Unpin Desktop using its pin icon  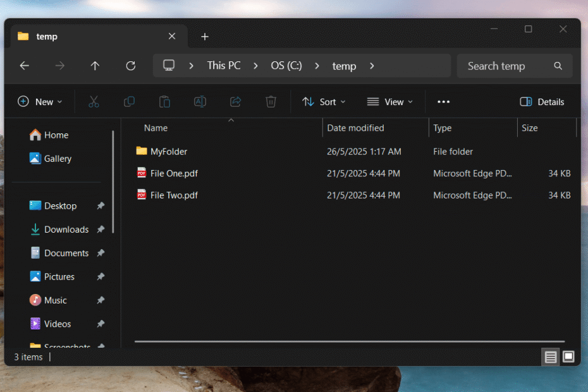pos(101,205)
